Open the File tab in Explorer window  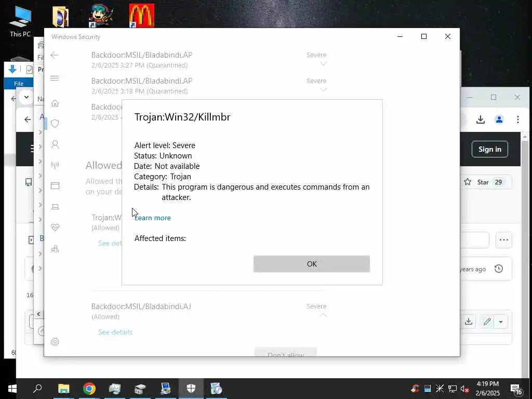tap(19, 84)
